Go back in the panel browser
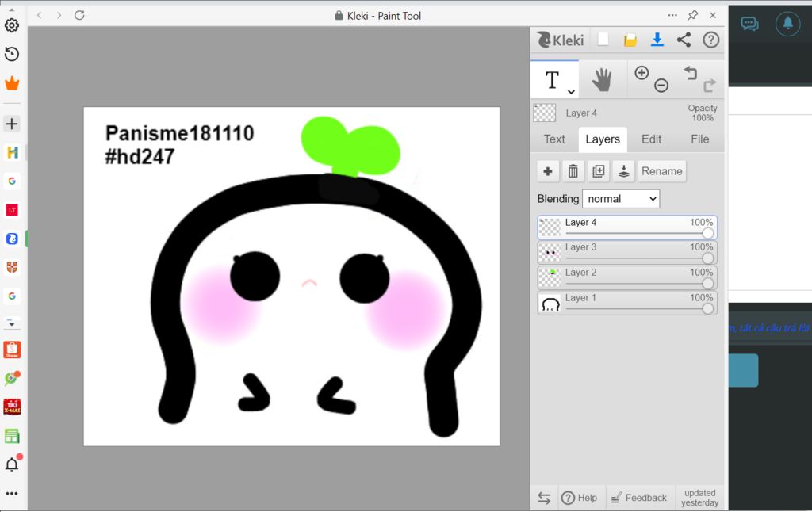Viewport: 812px width, 512px height. (x=40, y=16)
